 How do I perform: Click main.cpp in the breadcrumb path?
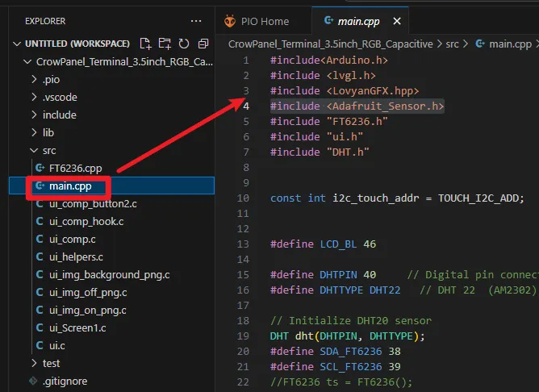pos(510,44)
